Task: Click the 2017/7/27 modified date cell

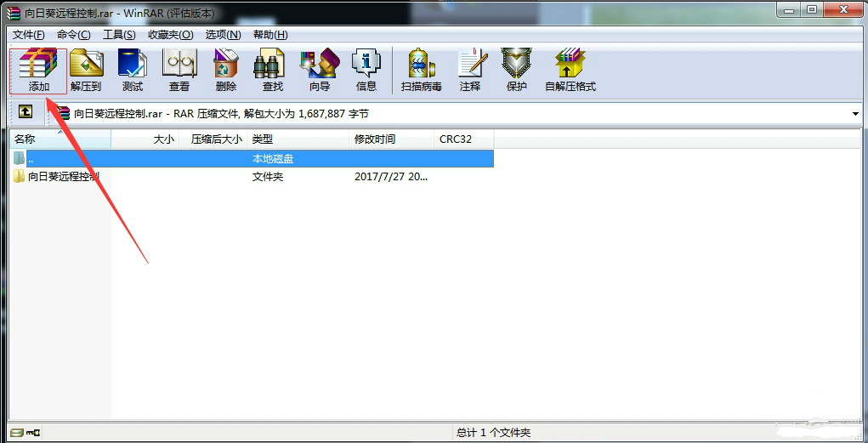Action: [391, 177]
